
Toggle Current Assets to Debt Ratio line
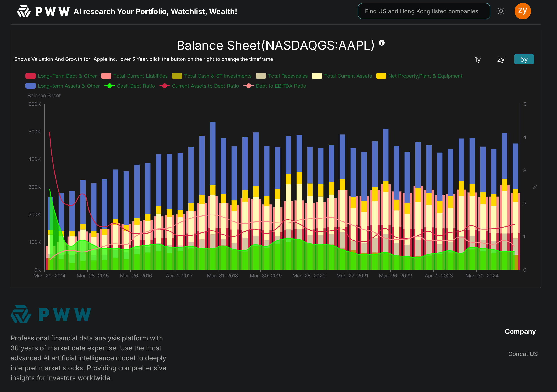point(199,86)
